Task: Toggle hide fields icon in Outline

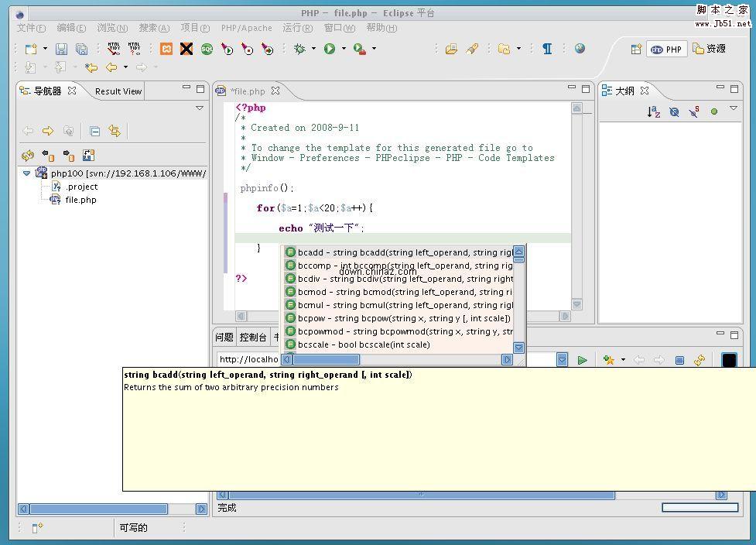Action: pyautogui.click(x=674, y=112)
